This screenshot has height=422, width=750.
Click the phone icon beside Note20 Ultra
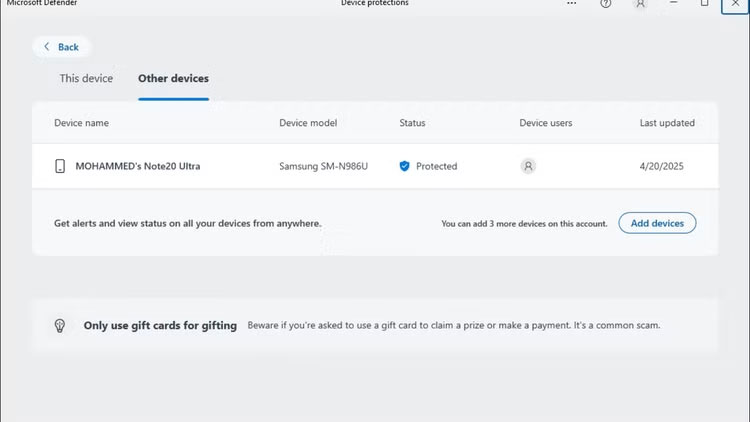pos(60,166)
